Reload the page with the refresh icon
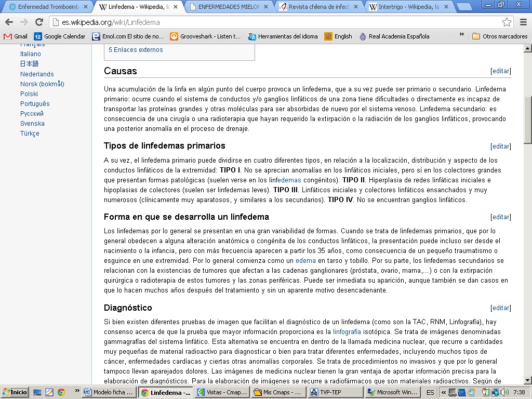This screenshot has height=399, width=532. [x=39, y=22]
